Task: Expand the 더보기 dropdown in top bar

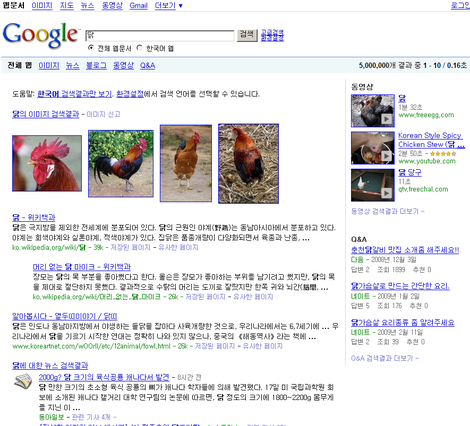Action: pyautogui.click(x=169, y=6)
